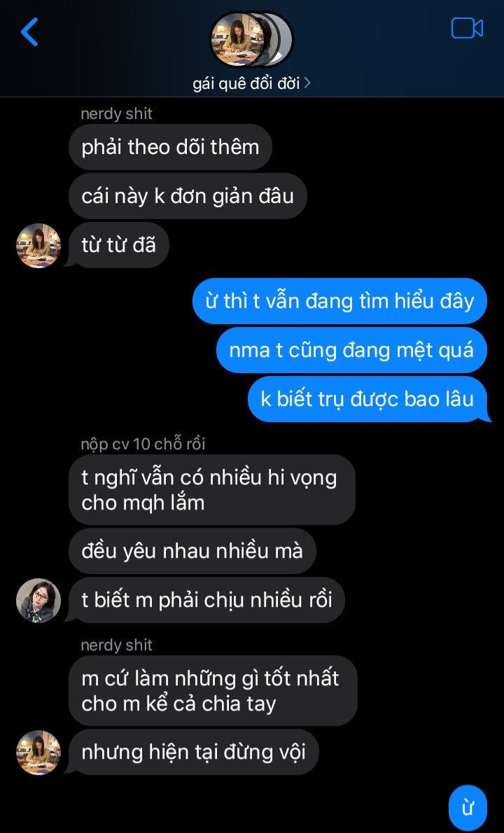504x833 pixels.
Task: Select the 'k biết trụ được bao lâu' message
Action: click(367, 399)
